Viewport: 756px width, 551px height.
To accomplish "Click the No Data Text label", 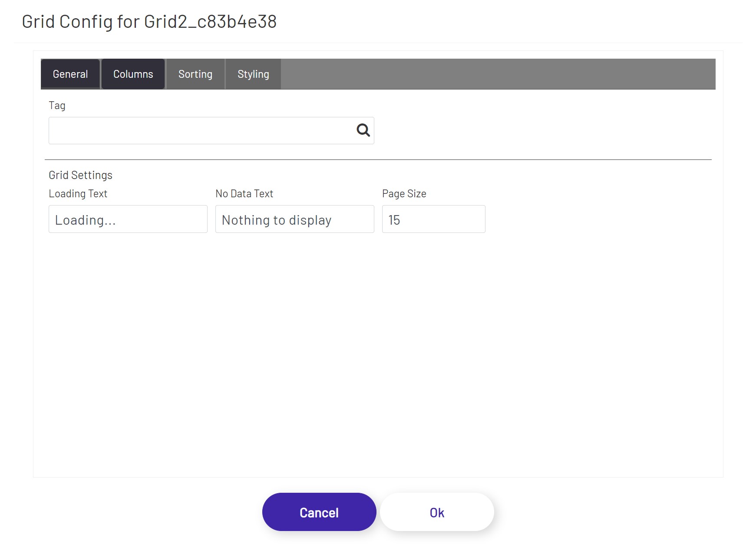I will (244, 193).
